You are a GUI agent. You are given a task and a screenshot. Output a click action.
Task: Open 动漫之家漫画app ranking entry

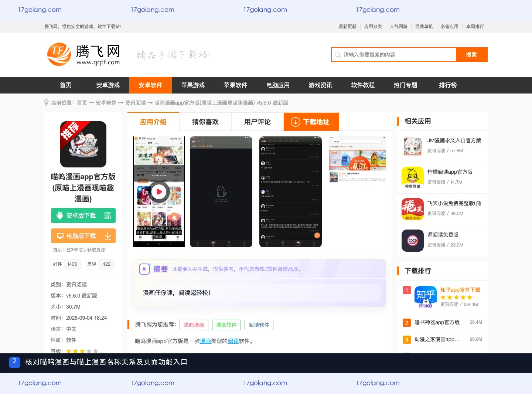point(437,339)
